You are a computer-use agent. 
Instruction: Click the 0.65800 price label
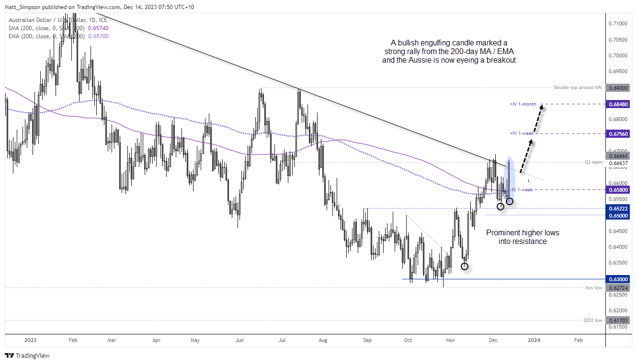[618, 189]
